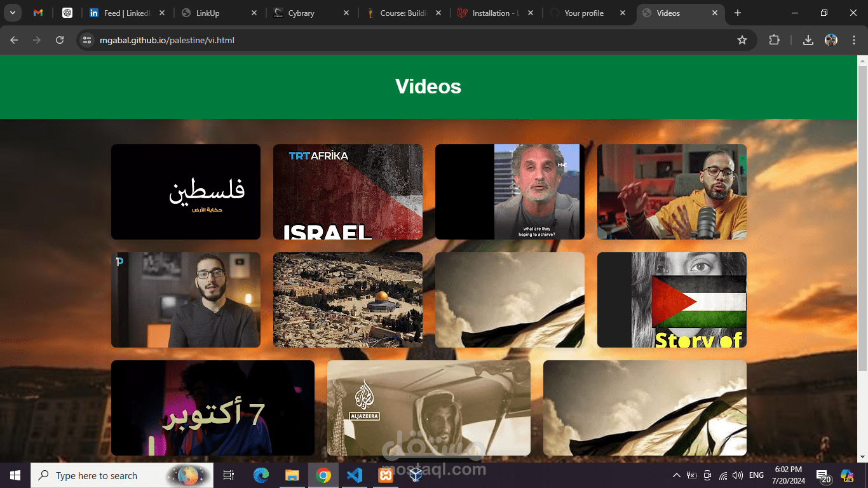The height and width of the screenshot is (488, 868).
Task: Reload the current page
Action: pos(60,40)
